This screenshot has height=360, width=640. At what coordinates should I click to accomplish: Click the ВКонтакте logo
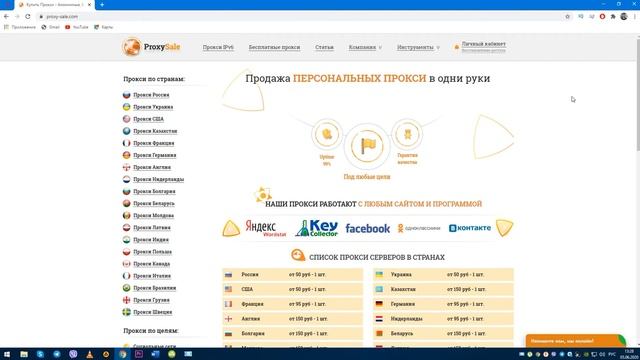(470, 228)
